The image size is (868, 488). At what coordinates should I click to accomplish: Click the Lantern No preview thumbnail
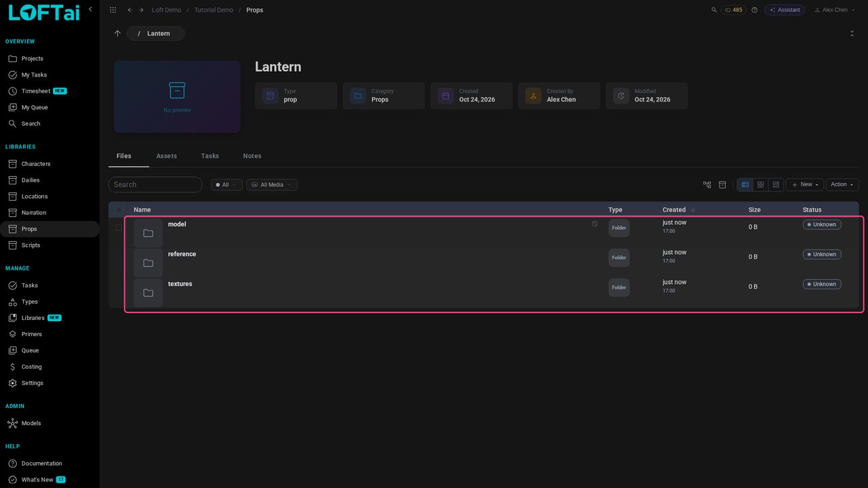177,97
